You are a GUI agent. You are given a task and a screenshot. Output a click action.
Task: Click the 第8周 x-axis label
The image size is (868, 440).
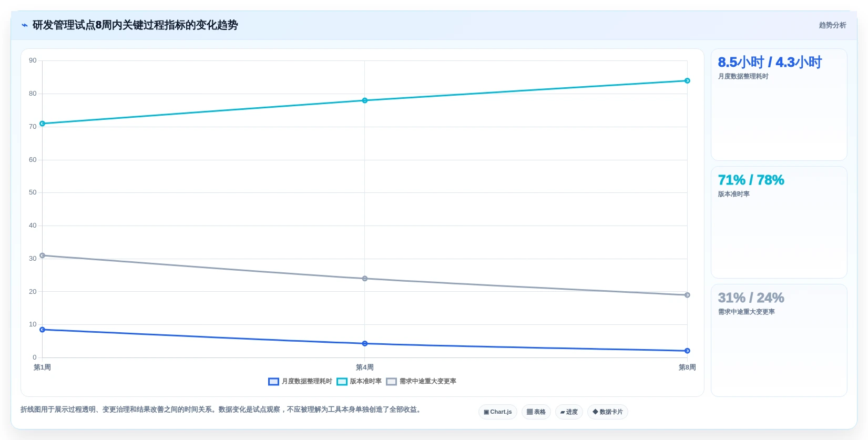pyautogui.click(x=687, y=367)
